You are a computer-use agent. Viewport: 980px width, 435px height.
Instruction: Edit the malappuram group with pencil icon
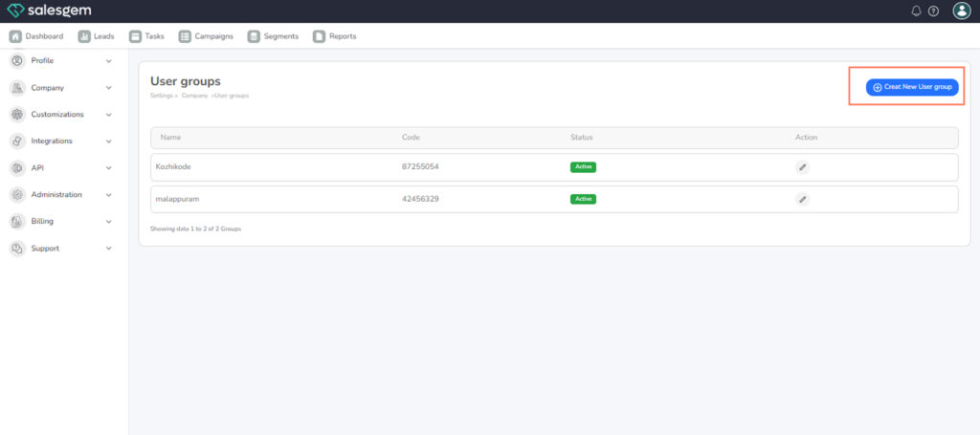pyautogui.click(x=803, y=199)
